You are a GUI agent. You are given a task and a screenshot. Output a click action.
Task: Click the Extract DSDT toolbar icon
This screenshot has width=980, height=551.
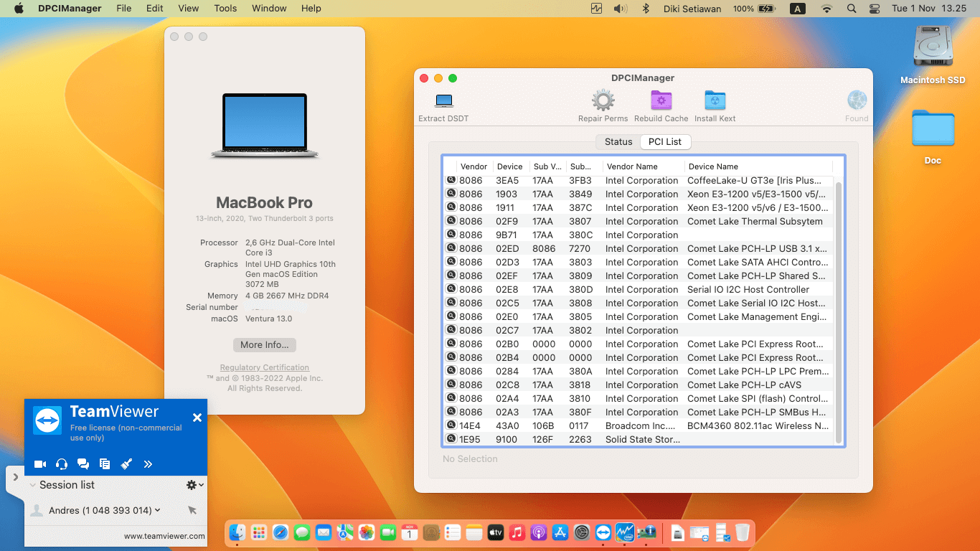coord(444,101)
